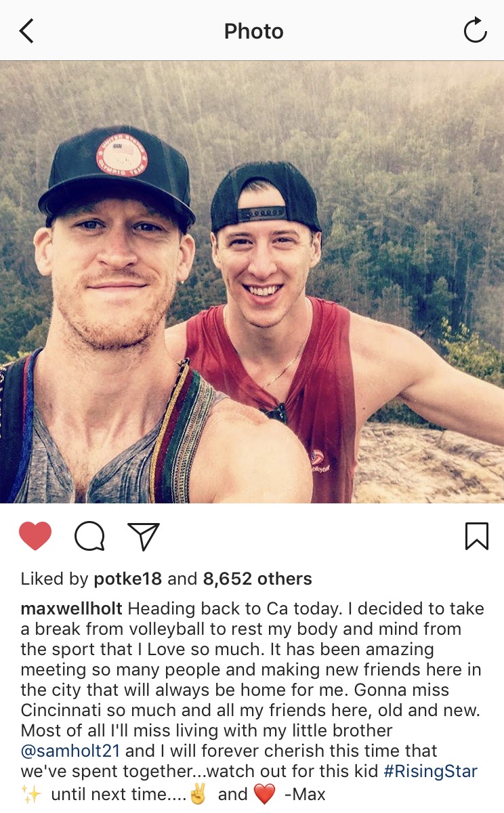Go back using the left chevron arrow
The width and height of the screenshot is (504, 813).
pyautogui.click(x=26, y=31)
